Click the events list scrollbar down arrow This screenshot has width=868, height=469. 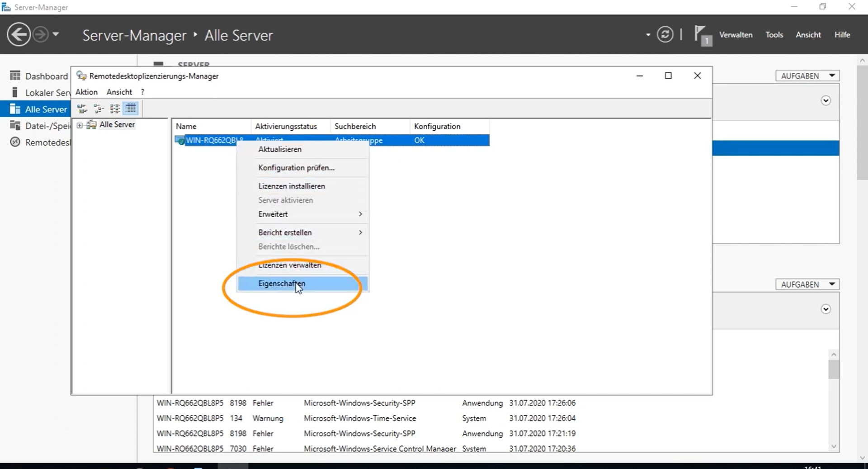(x=834, y=446)
